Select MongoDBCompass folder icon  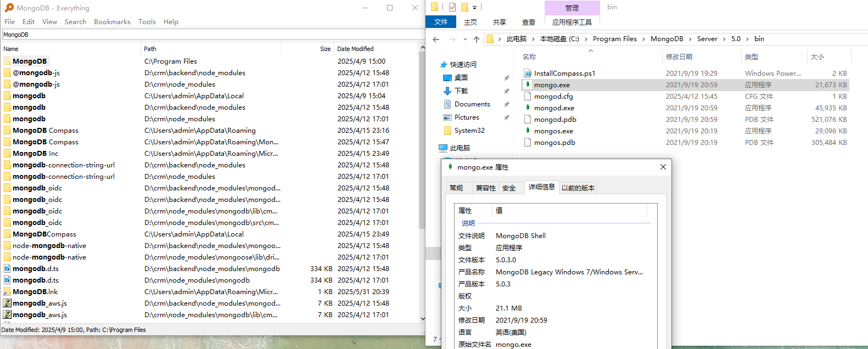(7, 234)
